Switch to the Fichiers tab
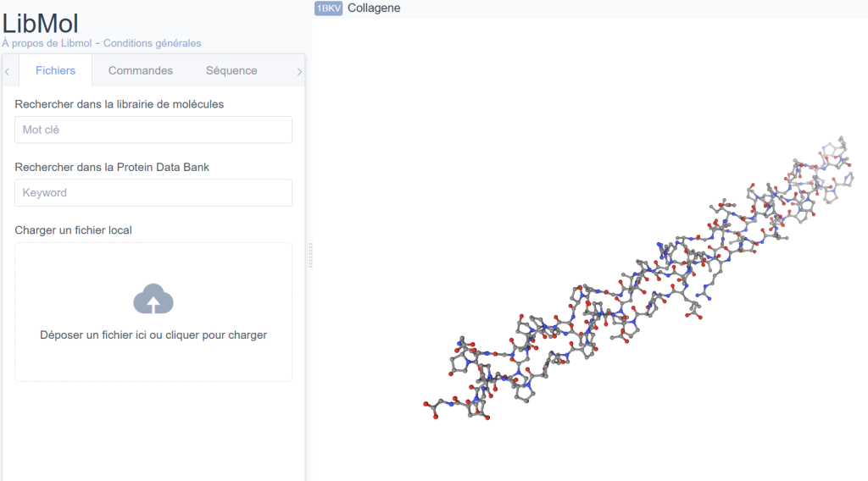868x481 pixels. click(x=55, y=71)
